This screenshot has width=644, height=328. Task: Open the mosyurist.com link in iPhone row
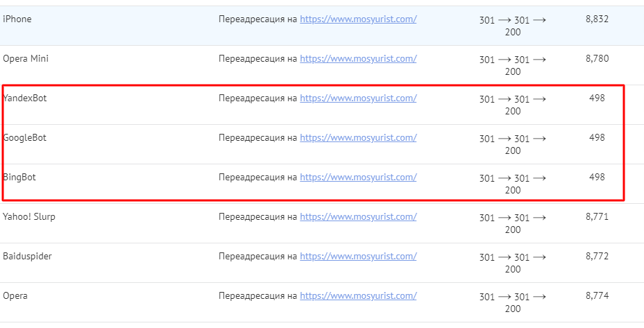pos(358,19)
